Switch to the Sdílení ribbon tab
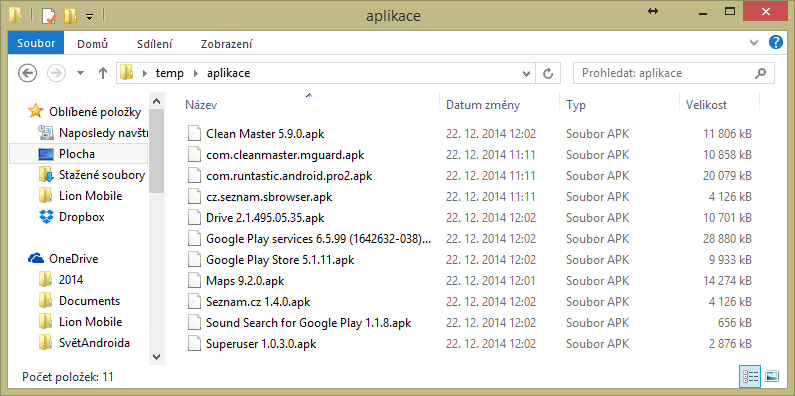The height and width of the screenshot is (396, 795). (155, 44)
